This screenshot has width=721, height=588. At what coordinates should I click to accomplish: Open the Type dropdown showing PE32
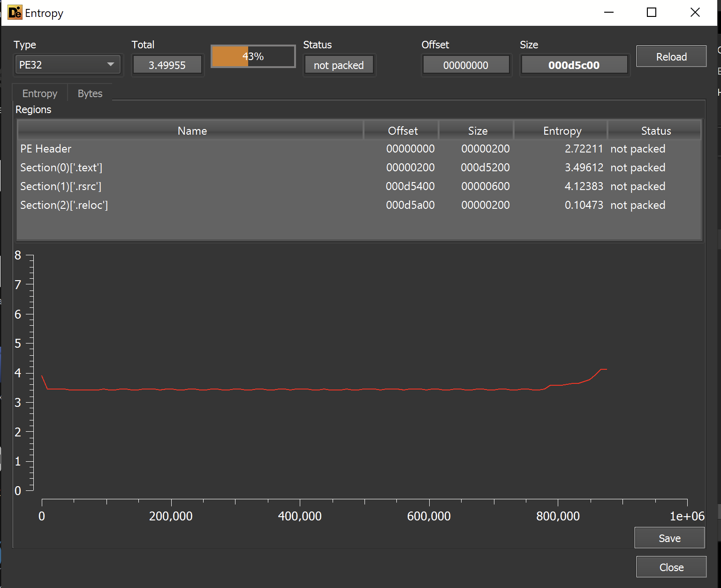tap(67, 65)
